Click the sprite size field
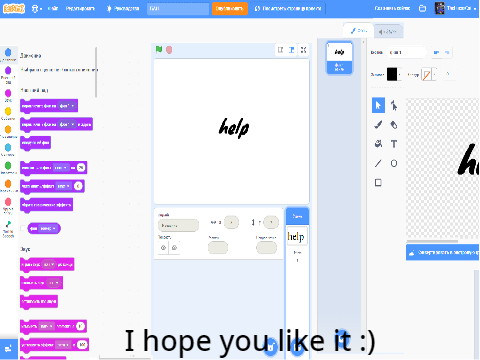The height and width of the screenshot is (360, 480). pyautogui.click(x=218, y=248)
